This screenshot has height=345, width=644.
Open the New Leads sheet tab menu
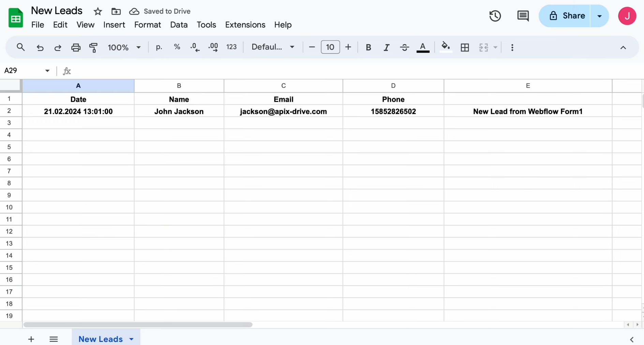(131, 339)
